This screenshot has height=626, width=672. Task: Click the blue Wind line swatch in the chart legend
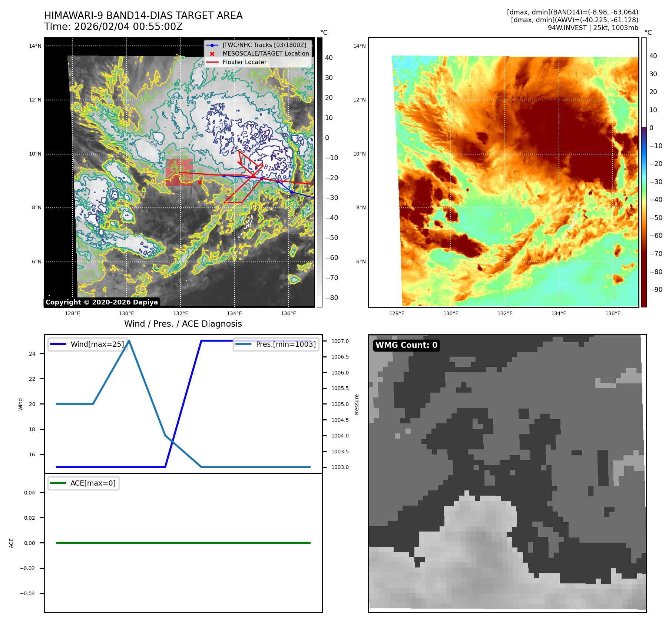(x=58, y=344)
